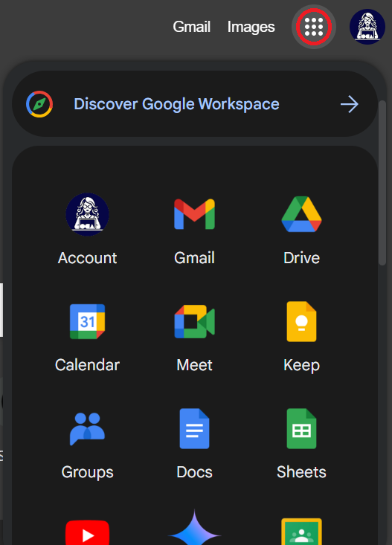Click the Gmail link in top bar
The image size is (392, 545).
(x=192, y=27)
